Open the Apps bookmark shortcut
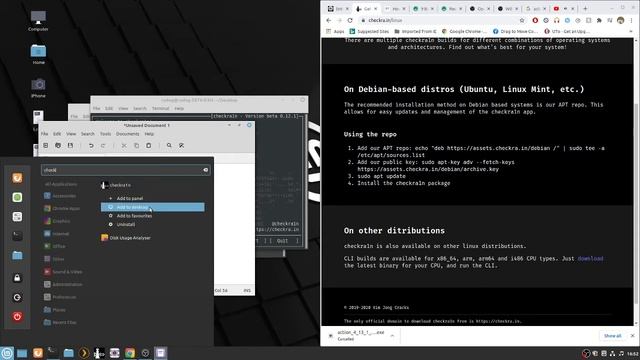Viewport: 640px width, 360px height. click(x=335, y=31)
